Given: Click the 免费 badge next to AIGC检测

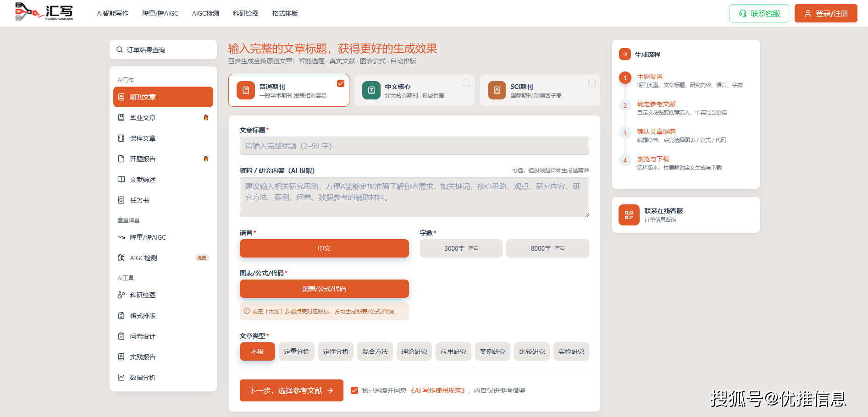Looking at the screenshot, I should (202, 258).
